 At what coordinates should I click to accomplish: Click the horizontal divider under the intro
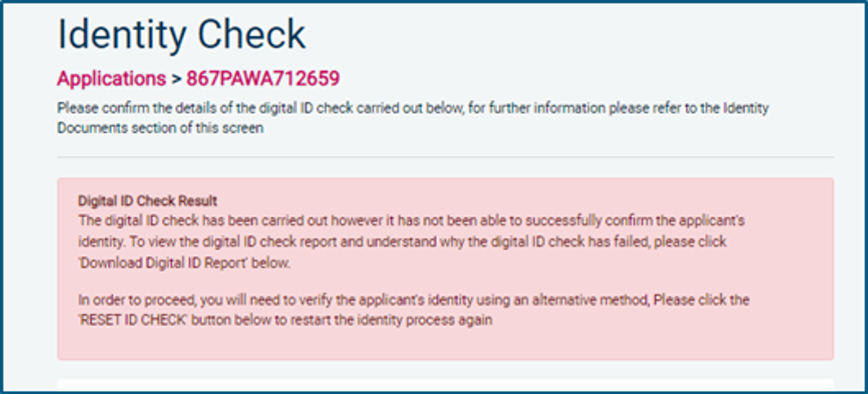(x=445, y=157)
